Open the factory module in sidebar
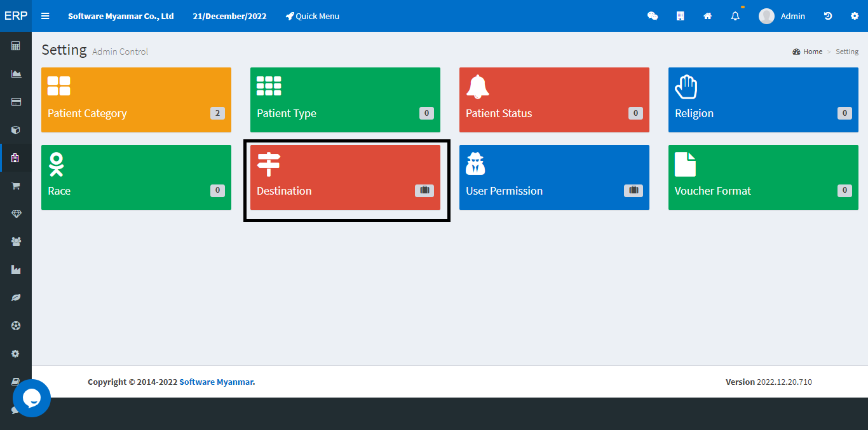The width and height of the screenshot is (868, 430). click(16, 270)
